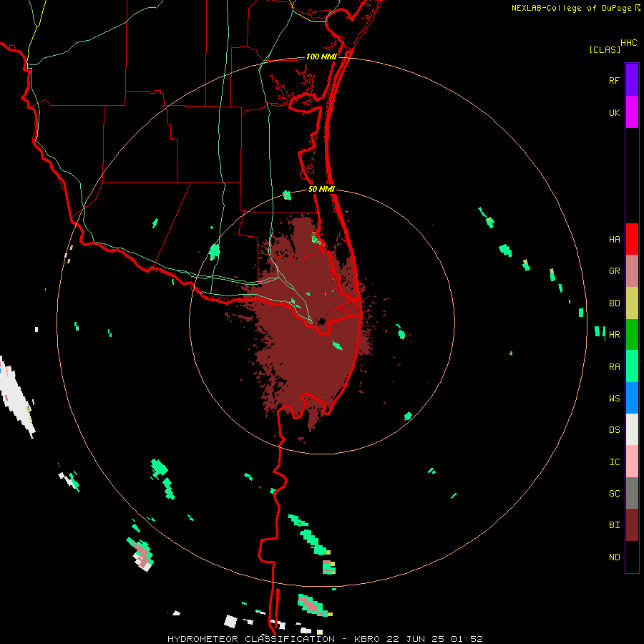Click the RA light green legend swatch

(x=632, y=366)
